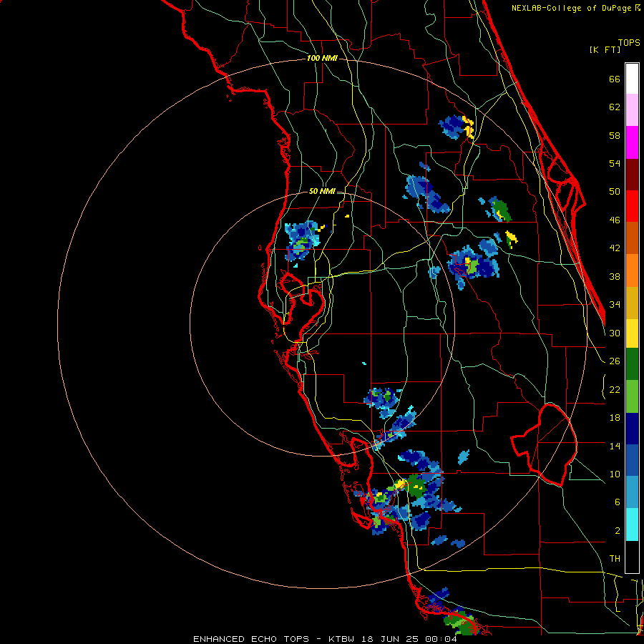Click the "14" legend value
The width and height of the screenshot is (644, 644).
click(615, 446)
